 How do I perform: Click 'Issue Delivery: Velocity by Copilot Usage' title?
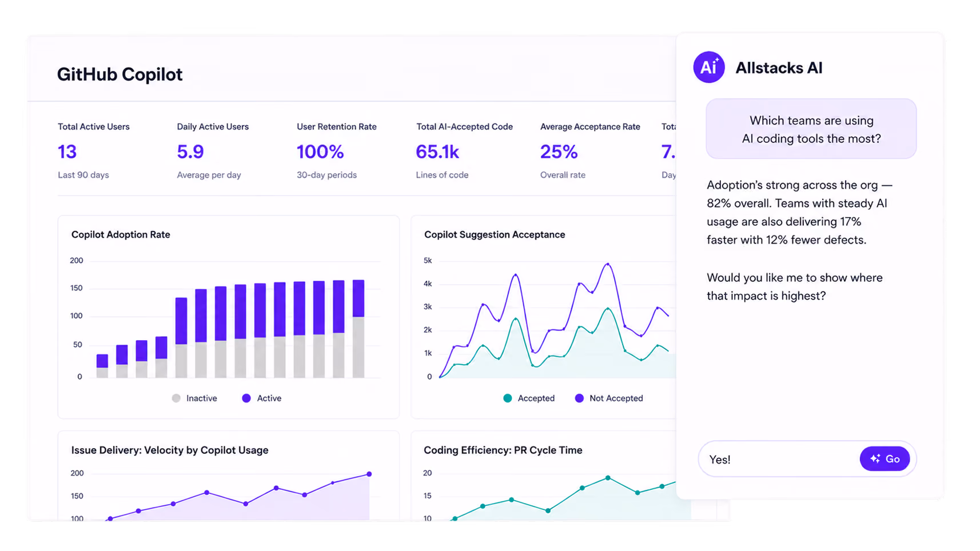point(170,450)
